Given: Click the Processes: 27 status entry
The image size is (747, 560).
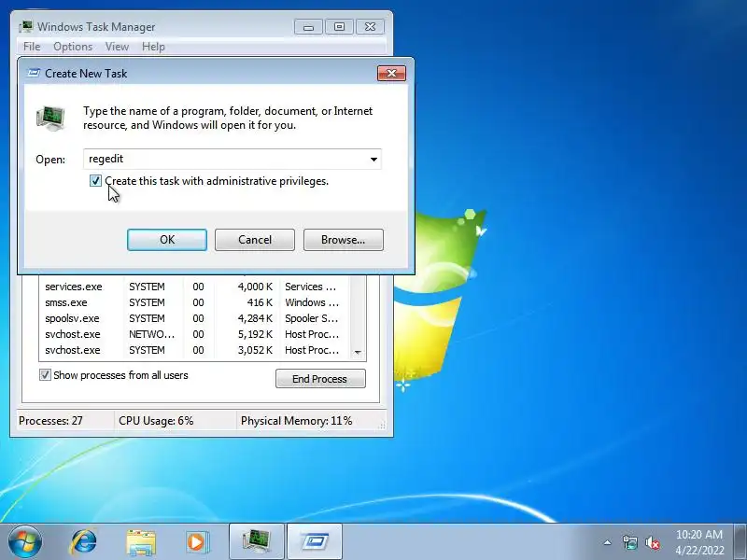Looking at the screenshot, I should (x=50, y=421).
